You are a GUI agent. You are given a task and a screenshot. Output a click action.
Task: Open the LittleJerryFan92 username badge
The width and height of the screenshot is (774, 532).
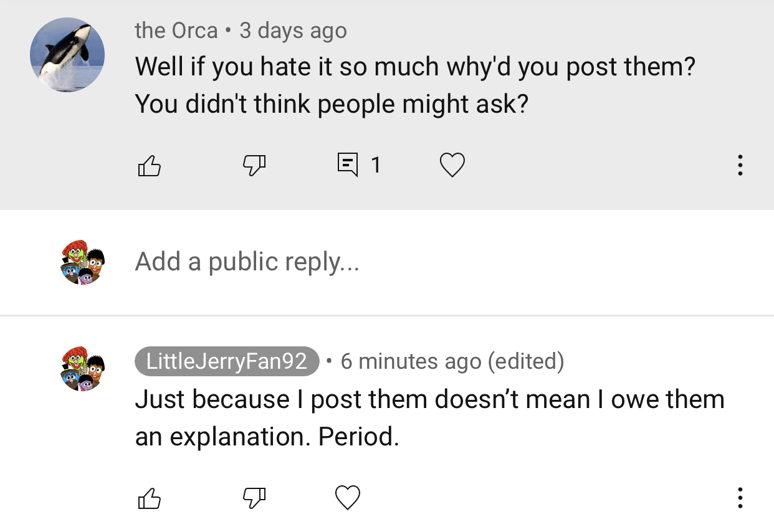tap(227, 361)
